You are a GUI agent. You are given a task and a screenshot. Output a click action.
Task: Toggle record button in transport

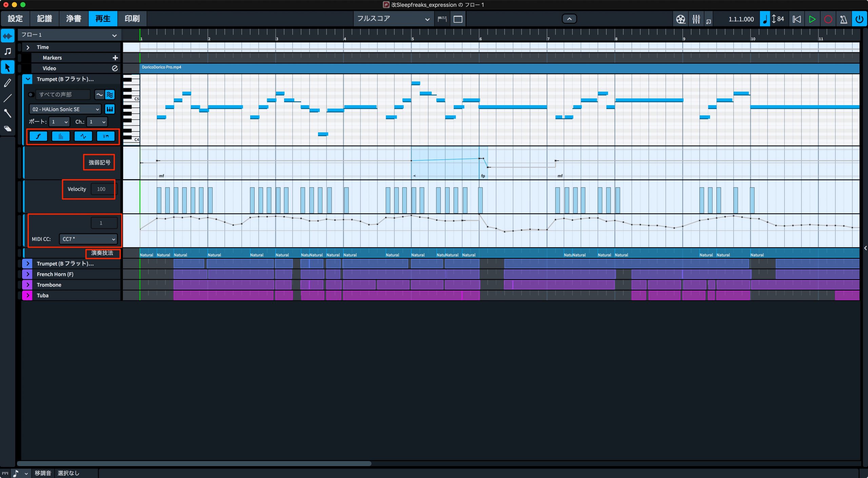click(828, 19)
